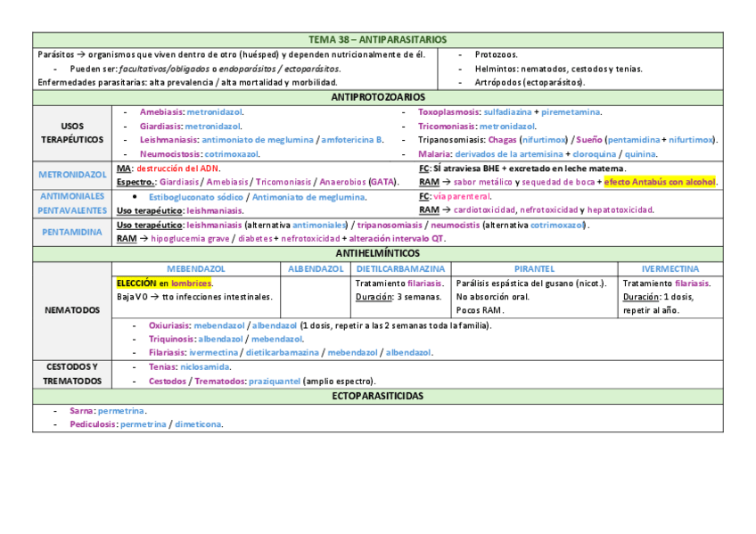This screenshot has width=756, height=534.
Task: Click 'amfotericina B' drug name
Action: tap(352, 140)
